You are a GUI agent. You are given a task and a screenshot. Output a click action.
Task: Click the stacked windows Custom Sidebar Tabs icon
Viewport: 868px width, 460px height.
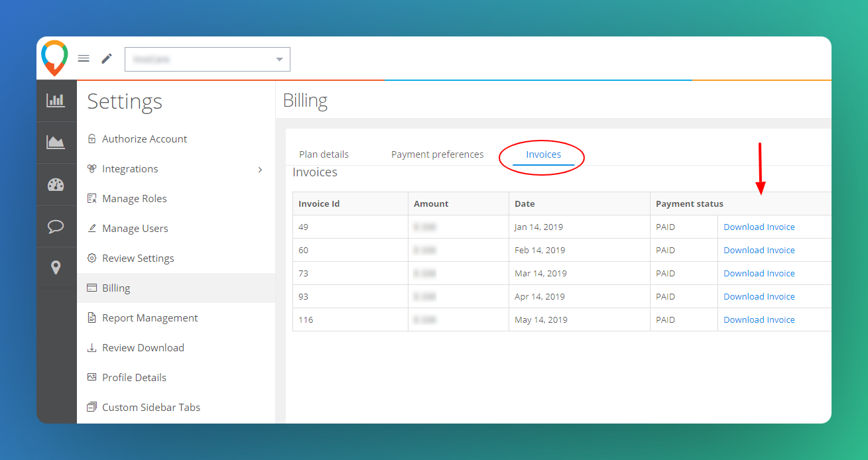(92, 407)
